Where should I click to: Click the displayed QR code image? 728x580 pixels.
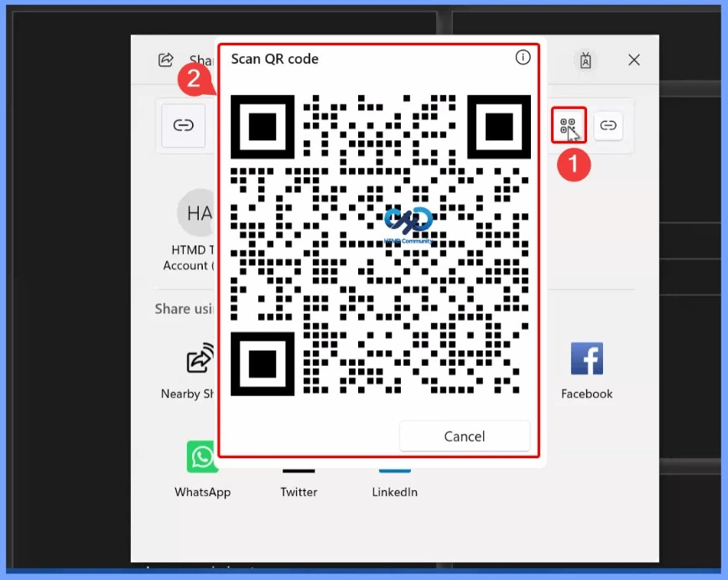click(380, 245)
